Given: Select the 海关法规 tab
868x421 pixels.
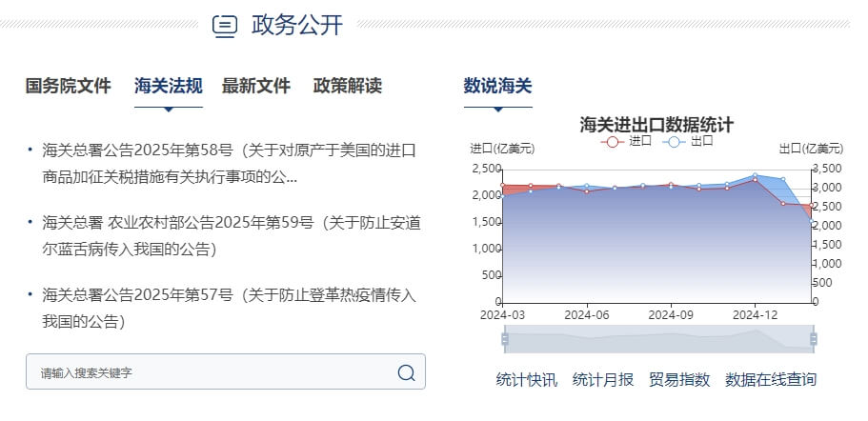Looking at the screenshot, I should click(x=169, y=87).
